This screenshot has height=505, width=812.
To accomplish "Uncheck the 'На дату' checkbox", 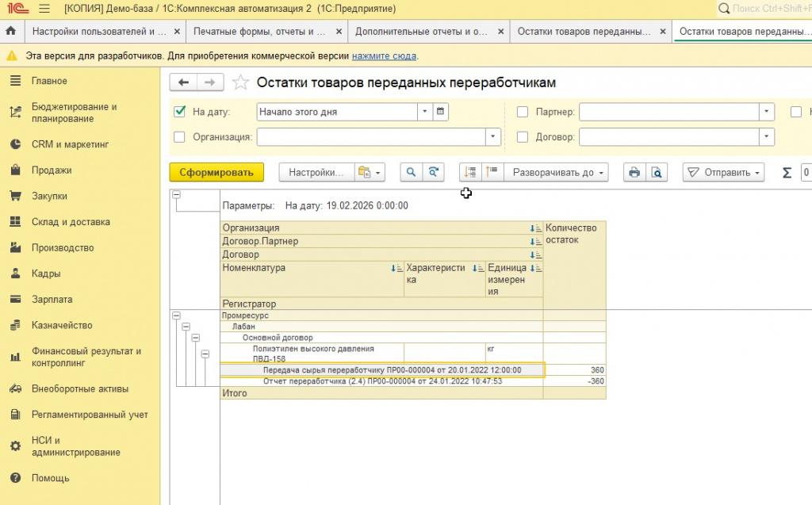I will point(179,112).
